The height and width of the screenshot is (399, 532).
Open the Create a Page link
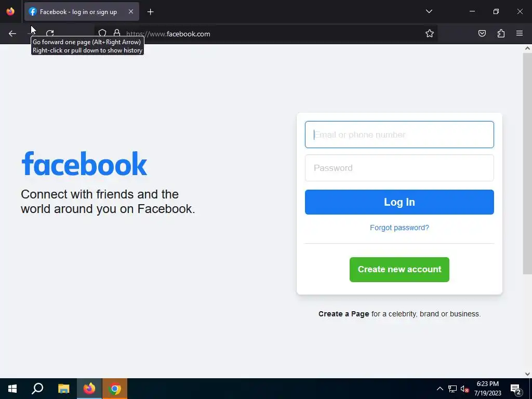344,314
